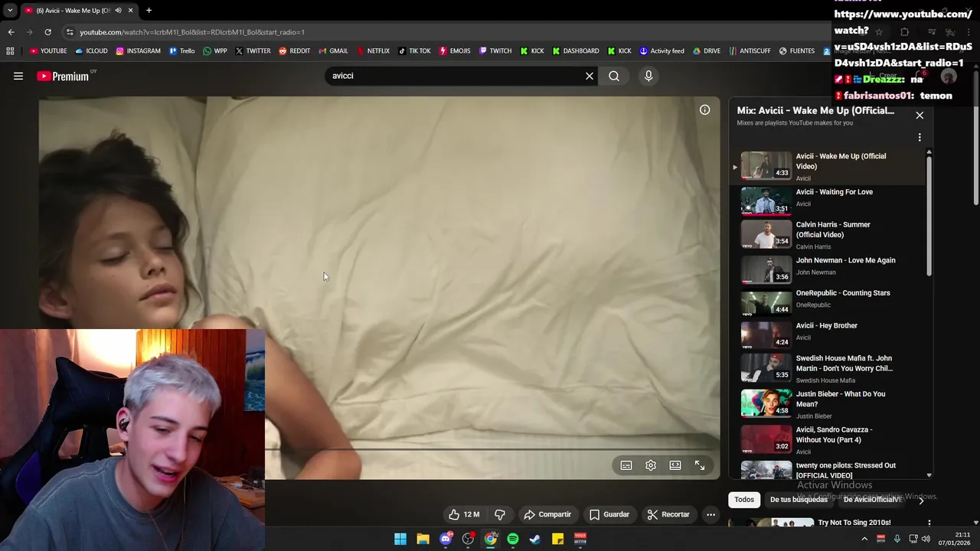
Task: Open the REDDIT bookmark
Action: tap(294, 51)
